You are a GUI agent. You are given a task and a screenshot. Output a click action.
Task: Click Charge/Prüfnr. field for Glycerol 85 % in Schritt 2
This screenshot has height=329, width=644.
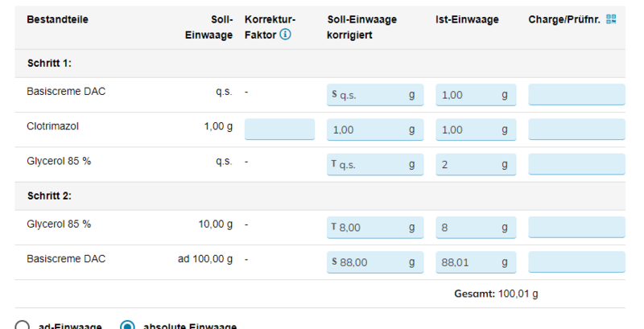576,227
